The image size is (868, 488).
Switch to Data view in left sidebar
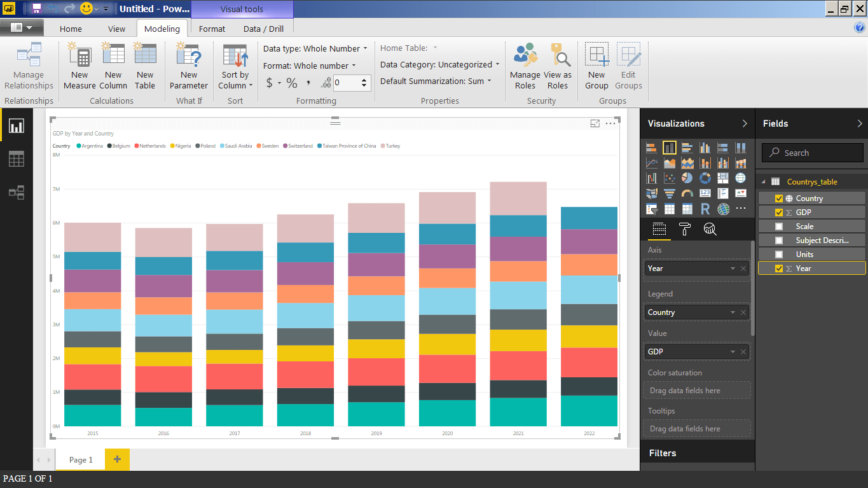[17, 158]
